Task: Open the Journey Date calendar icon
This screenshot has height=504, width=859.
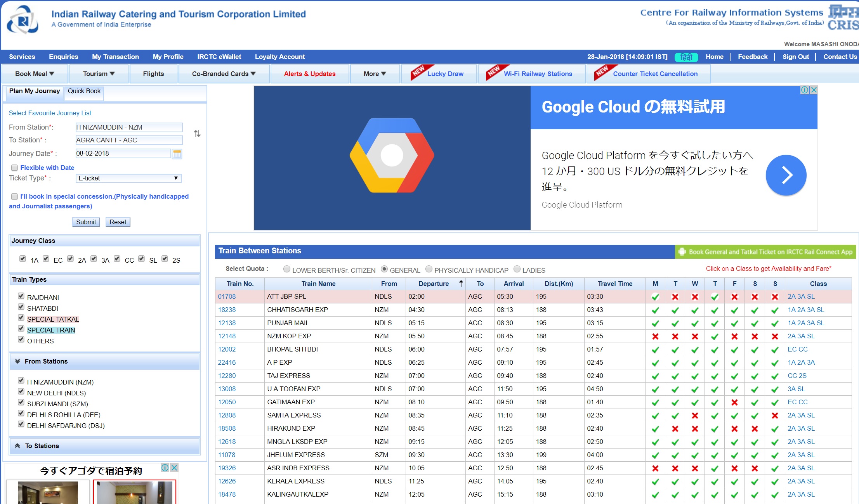Action: click(177, 154)
